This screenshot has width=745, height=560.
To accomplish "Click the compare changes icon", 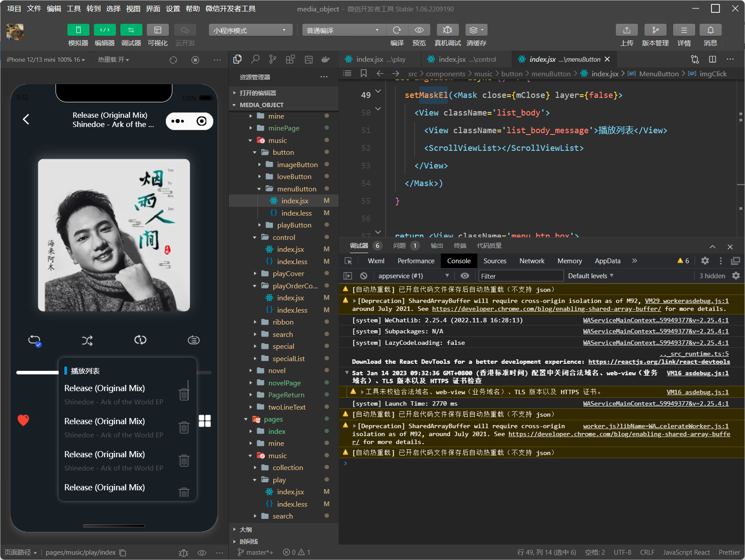I will click(695, 59).
